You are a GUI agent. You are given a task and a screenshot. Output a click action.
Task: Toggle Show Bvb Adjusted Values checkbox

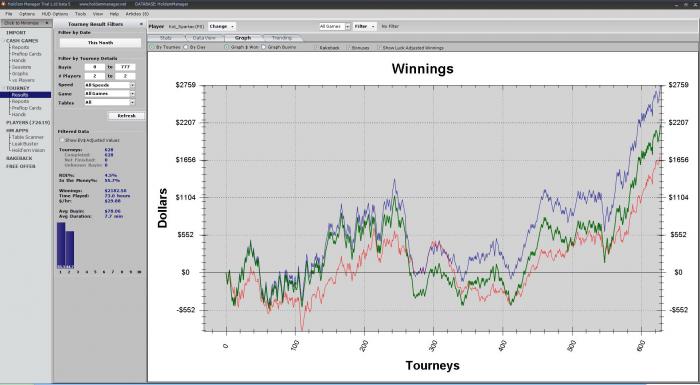62,140
